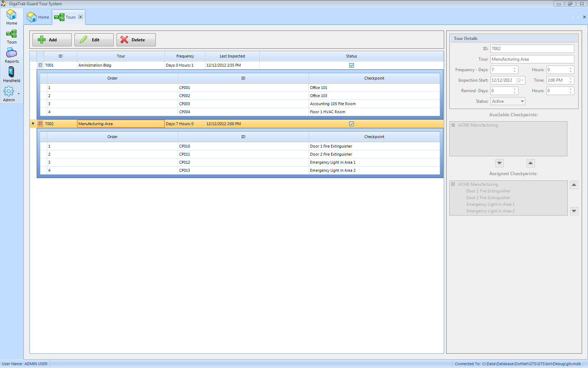588x368 pixels.
Task: Move checkpoint down to the assigned list
Action: 499,163
